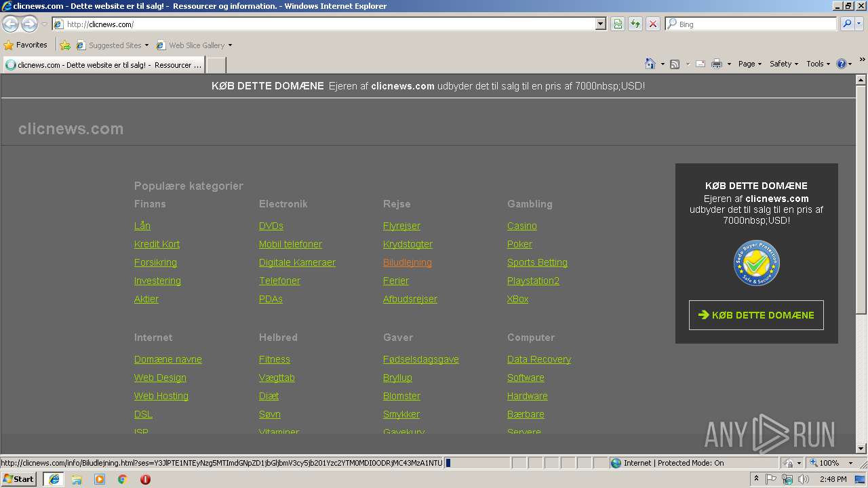Launch Windows Media Player from taskbar
The width and height of the screenshot is (868, 488).
tap(100, 479)
